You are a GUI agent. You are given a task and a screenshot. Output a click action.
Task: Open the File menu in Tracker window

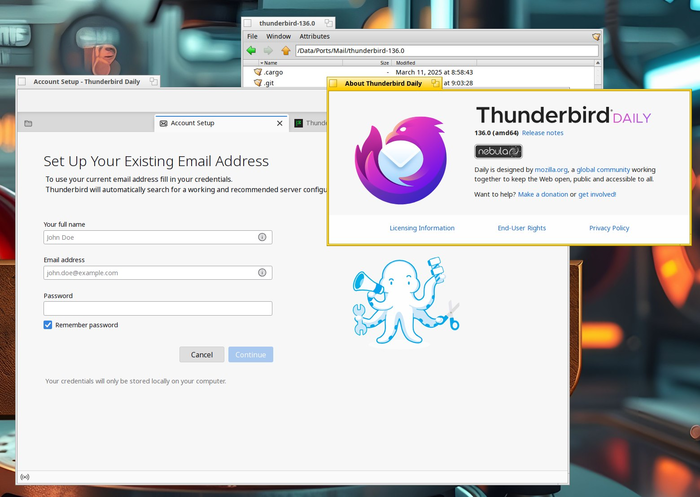point(252,36)
